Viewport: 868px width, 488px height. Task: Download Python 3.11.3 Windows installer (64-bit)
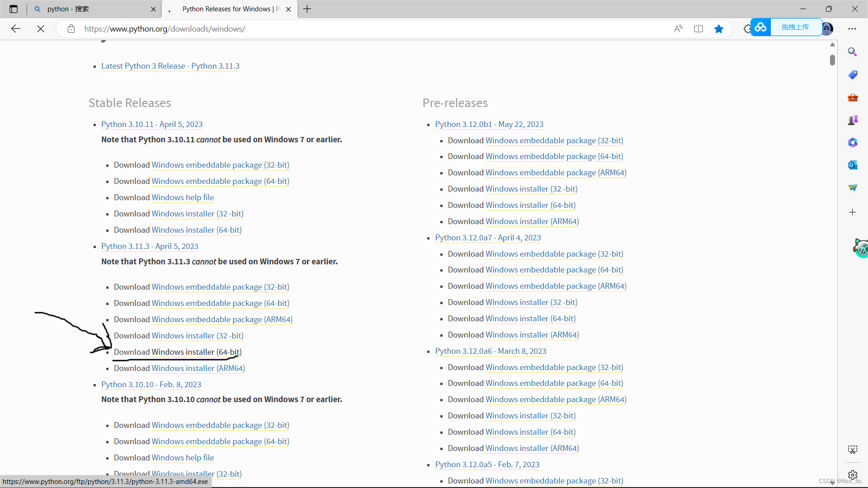click(196, 352)
